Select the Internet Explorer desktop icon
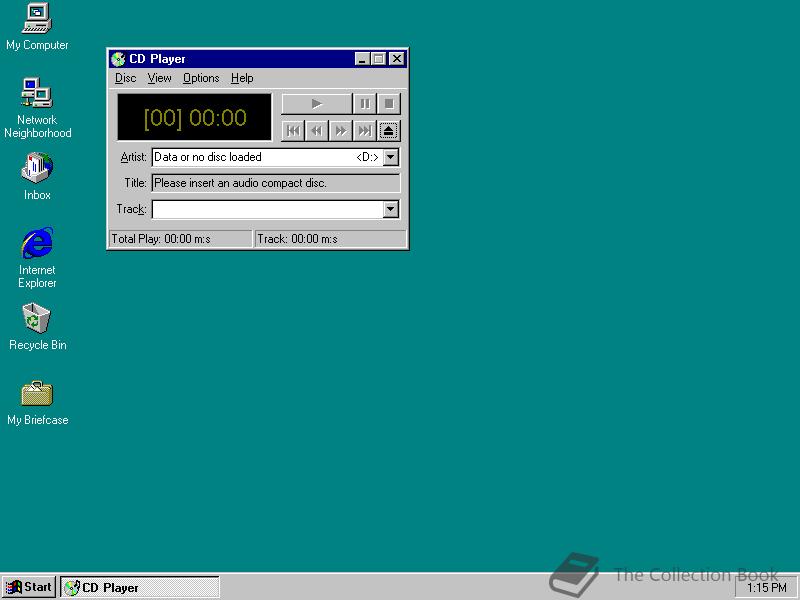 point(37,258)
